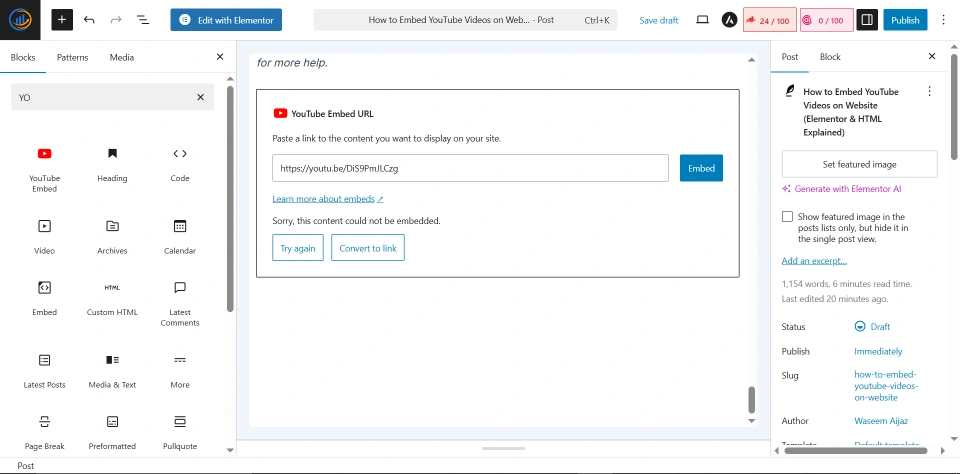Screen dimensions: 960x474
Task: Insert the Page Break block
Action: (x=45, y=432)
